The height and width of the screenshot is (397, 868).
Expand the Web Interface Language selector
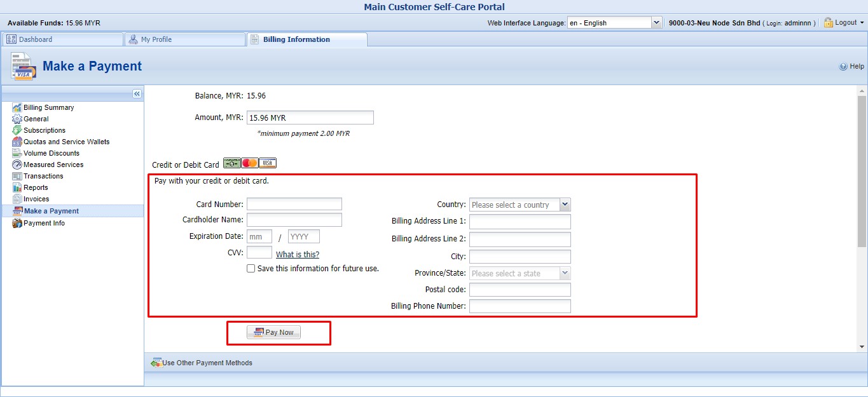[x=656, y=23]
